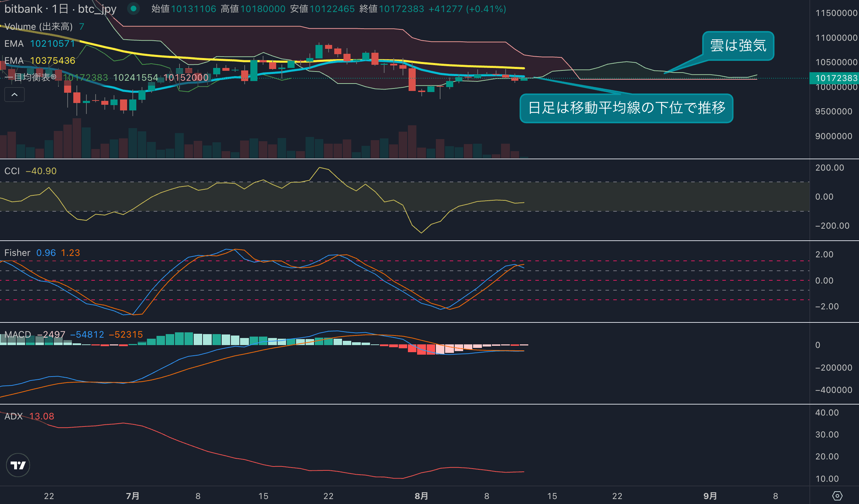Click the ADX indicator name
859x504 pixels.
(13, 416)
